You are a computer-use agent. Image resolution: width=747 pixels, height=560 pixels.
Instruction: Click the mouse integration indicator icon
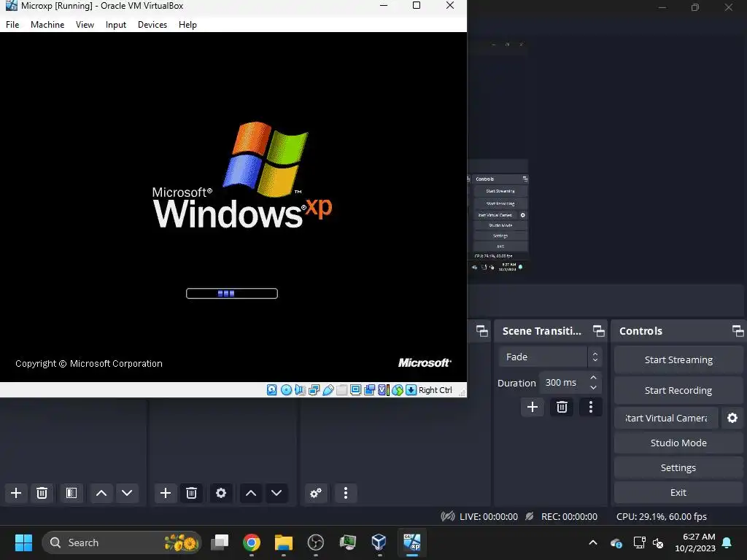pyautogui.click(x=398, y=390)
